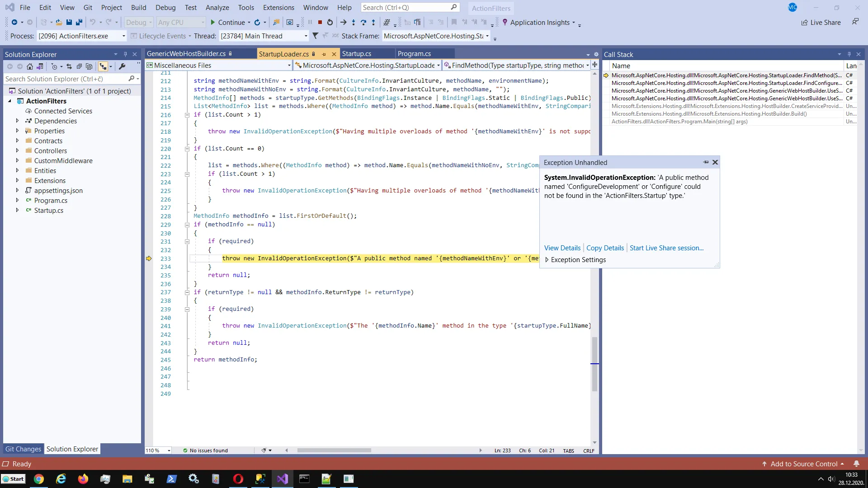The width and height of the screenshot is (868, 488).
Task: Open the Thread dropdown list
Action: pyautogui.click(x=306, y=36)
